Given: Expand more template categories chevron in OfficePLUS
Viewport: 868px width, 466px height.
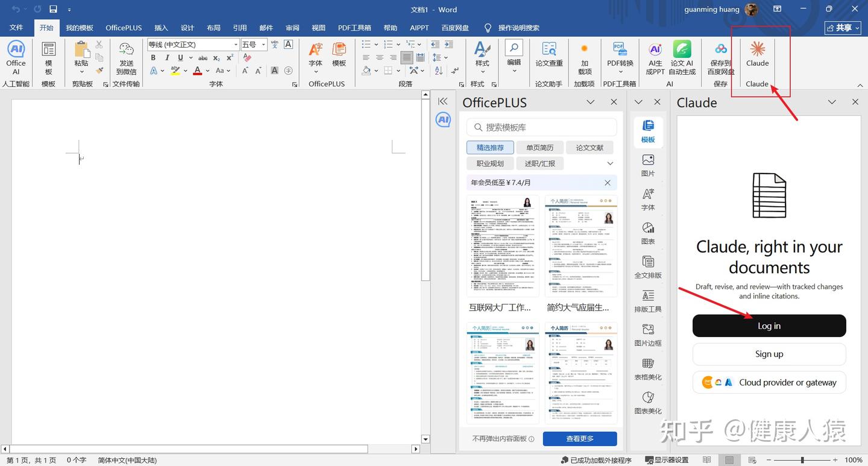Looking at the screenshot, I should click(x=610, y=163).
